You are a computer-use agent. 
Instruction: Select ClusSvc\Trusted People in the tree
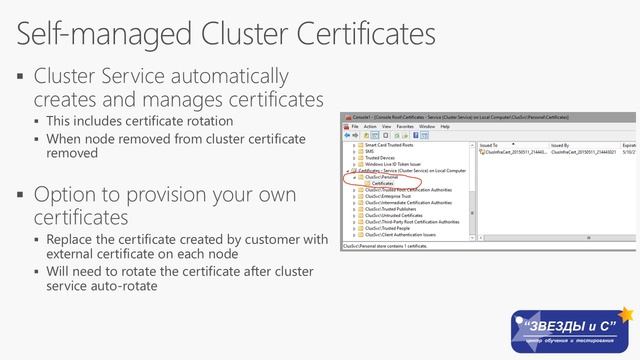(x=387, y=228)
